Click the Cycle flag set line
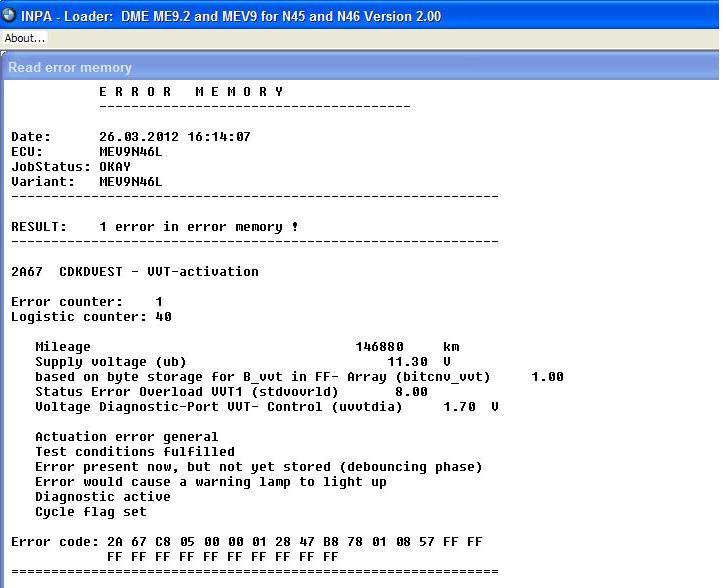Image resolution: width=726 pixels, height=588 pixels. [90, 512]
